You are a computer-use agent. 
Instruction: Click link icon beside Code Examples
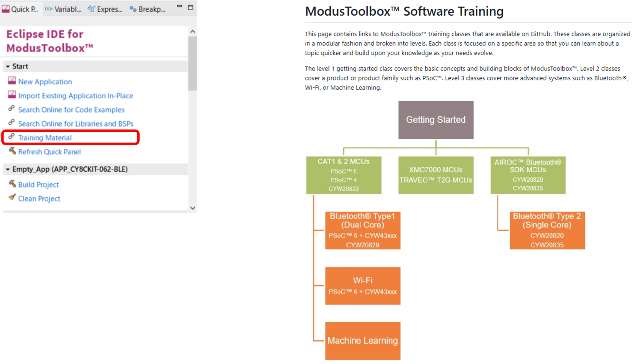coord(11,108)
